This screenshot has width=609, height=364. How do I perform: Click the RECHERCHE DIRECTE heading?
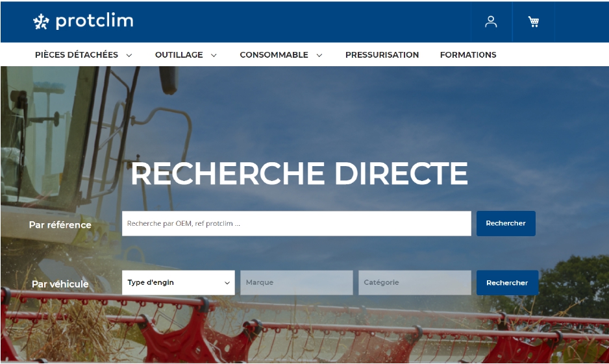299,173
